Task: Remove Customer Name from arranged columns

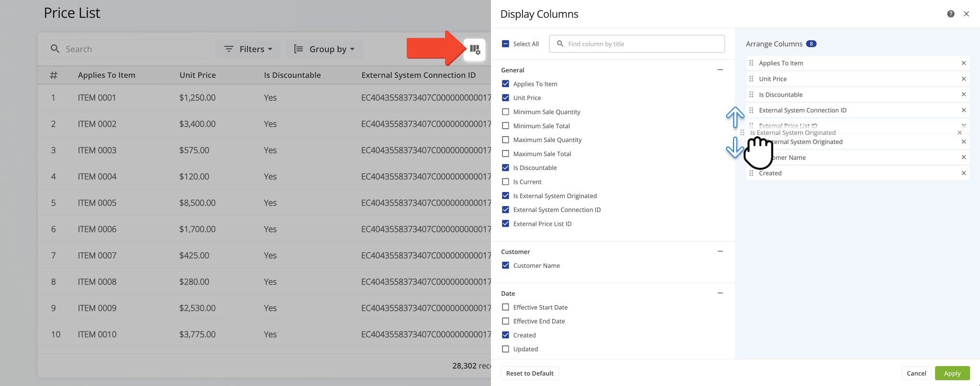Action: [963, 157]
